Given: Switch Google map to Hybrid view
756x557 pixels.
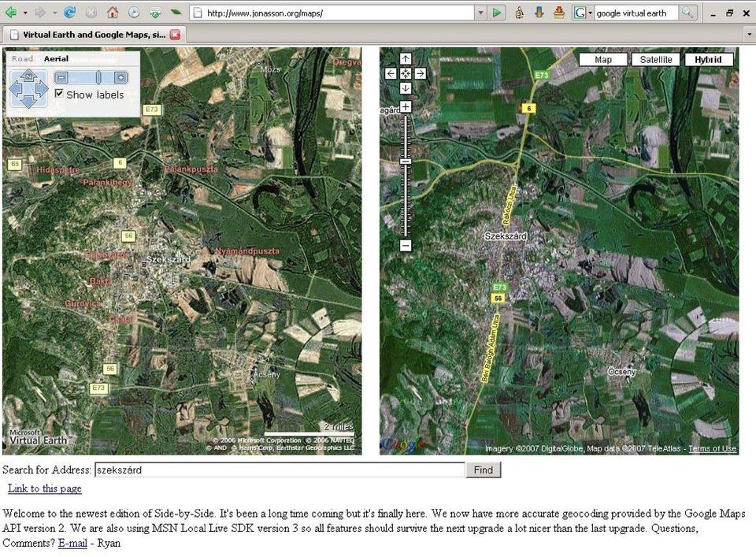Looking at the screenshot, I should [x=708, y=60].
